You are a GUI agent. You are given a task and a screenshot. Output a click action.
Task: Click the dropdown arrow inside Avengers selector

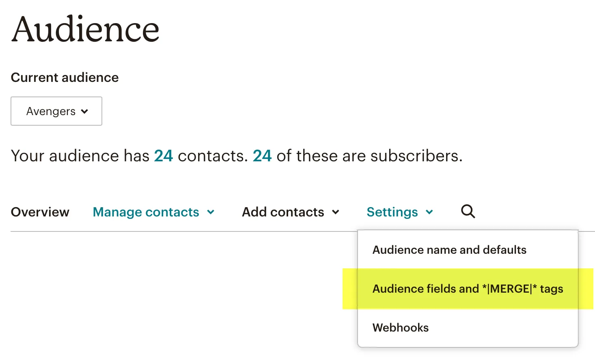point(85,111)
